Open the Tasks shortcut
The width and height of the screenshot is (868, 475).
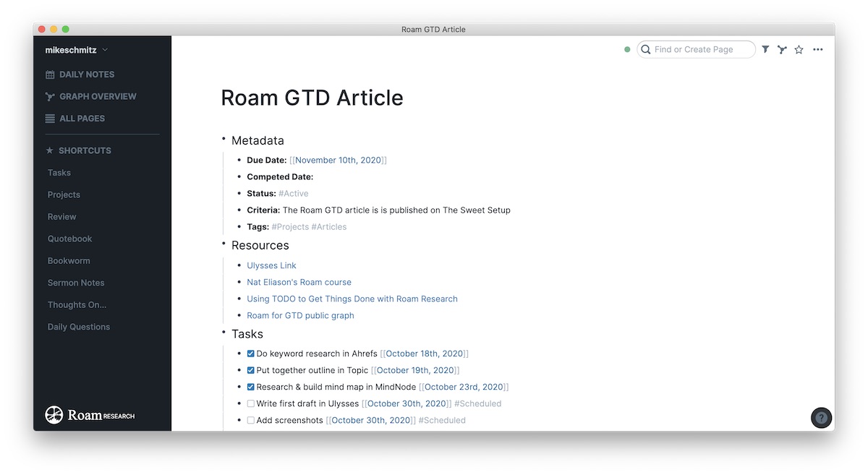pyautogui.click(x=59, y=173)
